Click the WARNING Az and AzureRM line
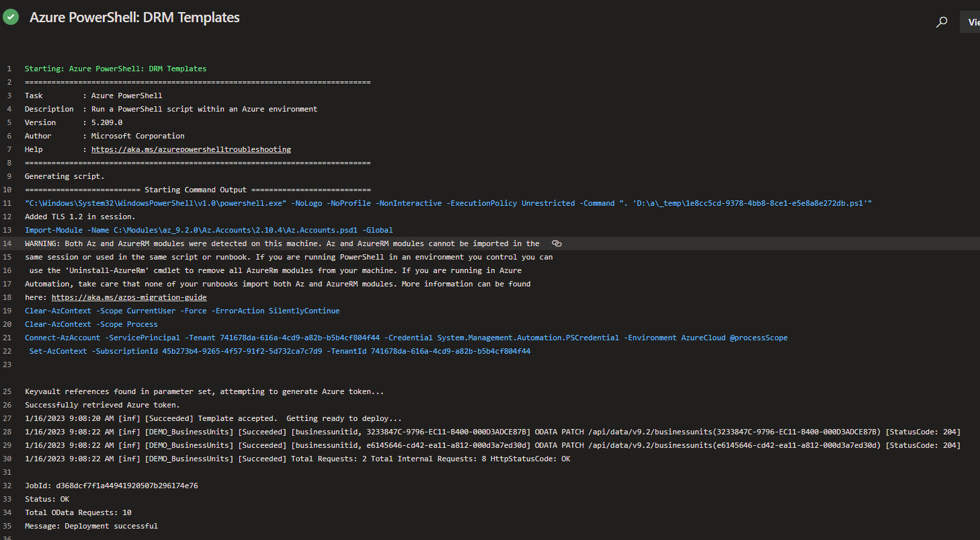This screenshot has width=980, height=540. tap(282, 243)
